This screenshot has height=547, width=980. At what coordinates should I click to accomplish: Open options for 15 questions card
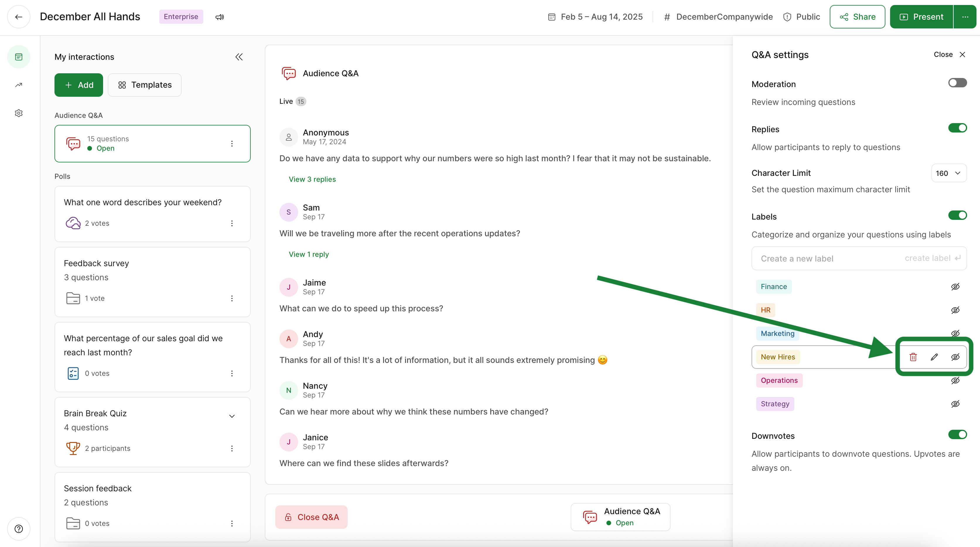(x=232, y=144)
